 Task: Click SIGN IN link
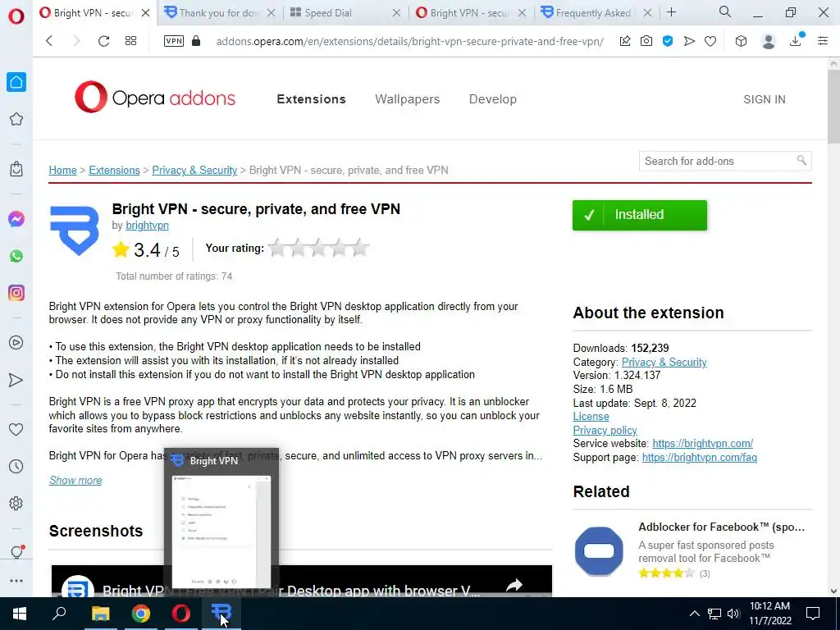click(x=765, y=99)
